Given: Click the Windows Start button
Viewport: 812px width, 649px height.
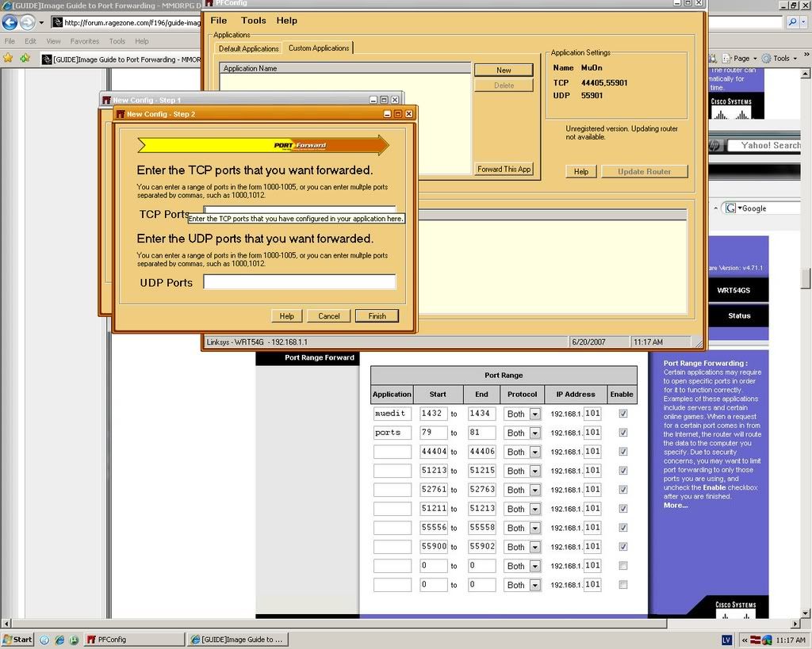Looking at the screenshot, I should coord(17,639).
